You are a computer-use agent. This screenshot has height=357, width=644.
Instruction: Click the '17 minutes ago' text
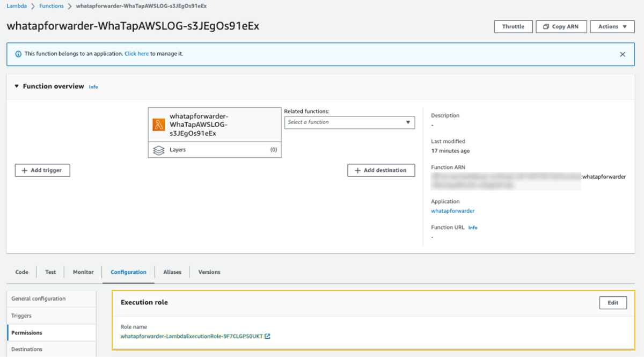450,151
